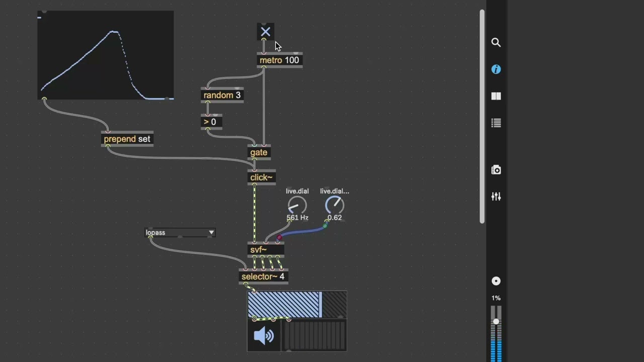Click the 0.62 resonance live.dial knob
The height and width of the screenshot is (362, 644).
335,205
